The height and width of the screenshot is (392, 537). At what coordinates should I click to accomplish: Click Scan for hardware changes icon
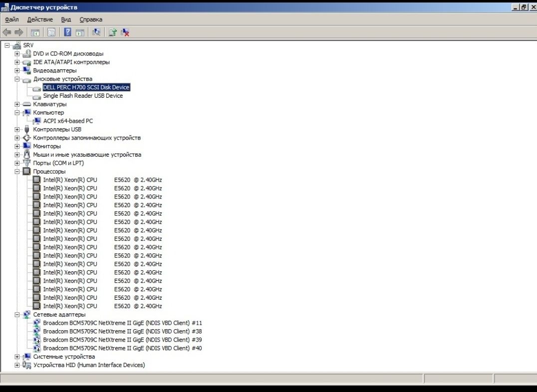[x=96, y=32]
